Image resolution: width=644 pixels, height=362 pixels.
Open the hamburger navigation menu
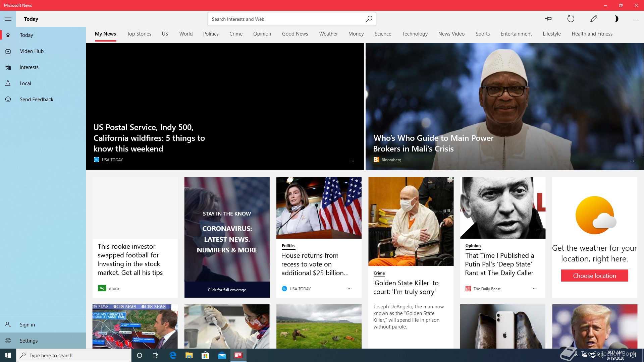coord(8,19)
